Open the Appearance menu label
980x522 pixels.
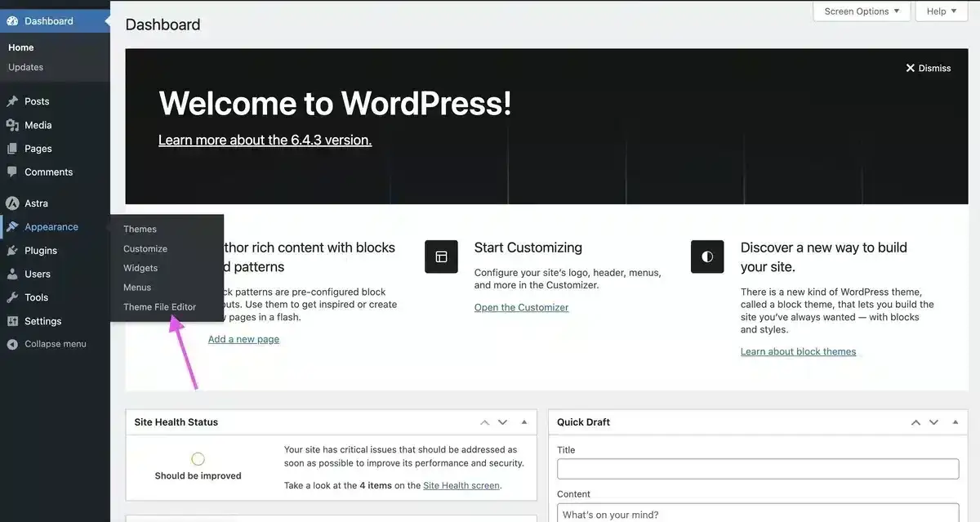coord(51,227)
